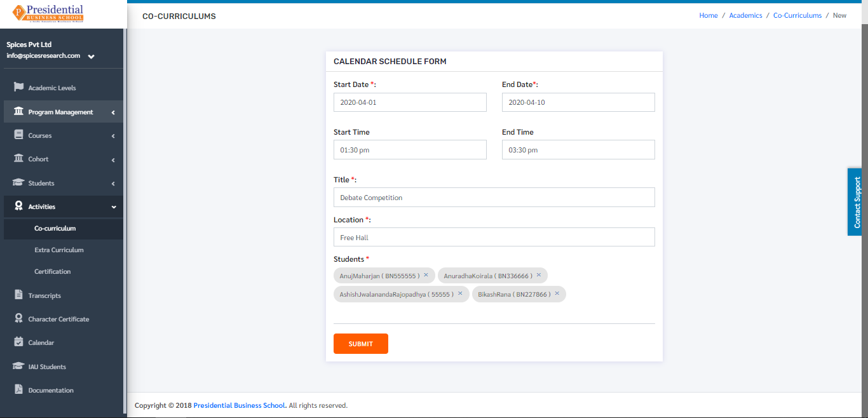This screenshot has width=868, height=418.
Task: Click the Start Time field
Action: pyautogui.click(x=410, y=150)
